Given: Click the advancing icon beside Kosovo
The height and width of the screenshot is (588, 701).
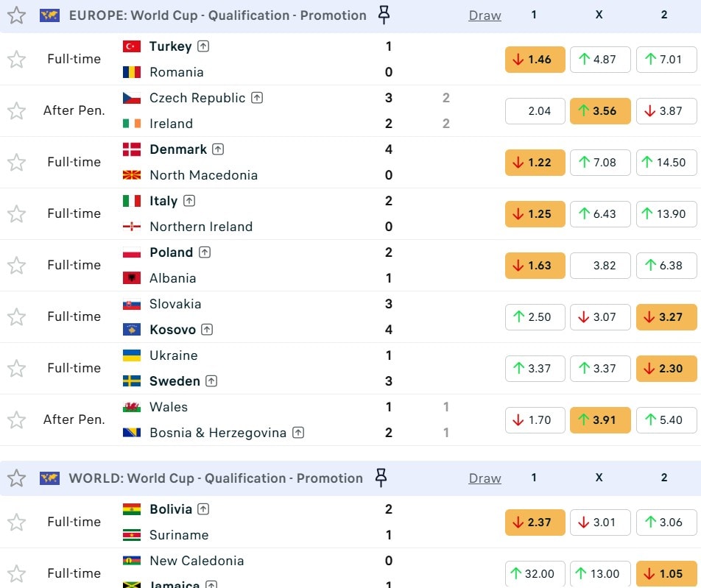Looking at the screenshot, I should pyautogui.click(x=207, y=330).
